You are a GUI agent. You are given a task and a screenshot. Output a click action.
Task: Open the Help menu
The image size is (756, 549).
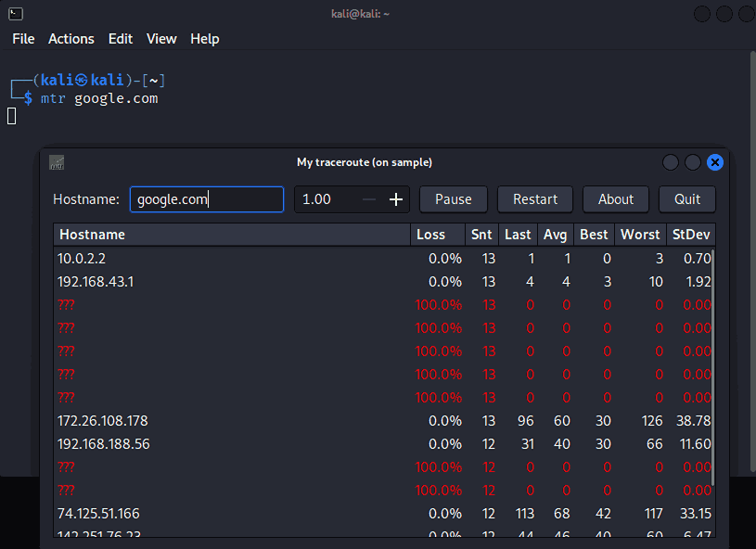click(205, 39)
